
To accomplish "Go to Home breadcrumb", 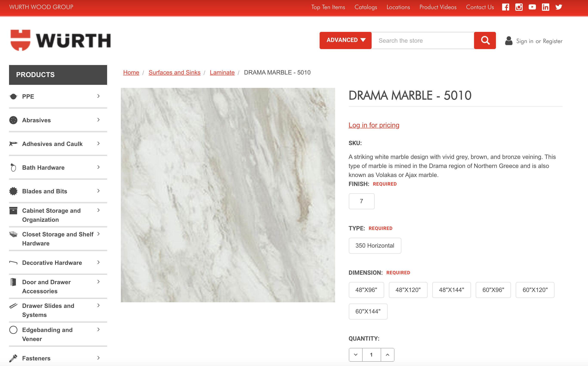I will 131,72.
